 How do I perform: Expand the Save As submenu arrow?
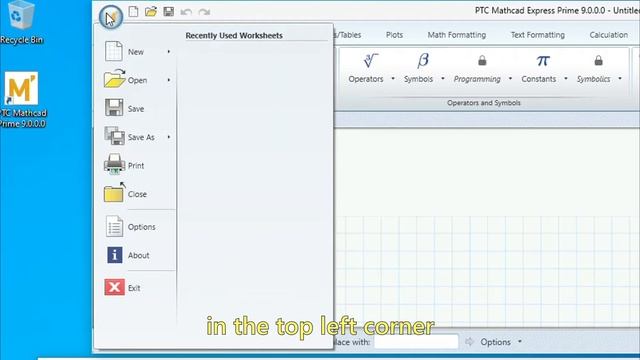click(169, 137)
